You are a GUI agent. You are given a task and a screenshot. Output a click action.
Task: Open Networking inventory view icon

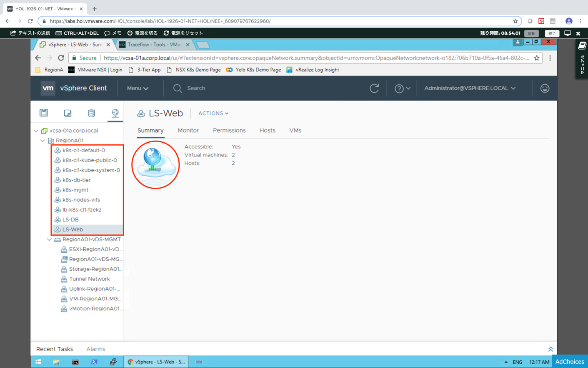click(x=115, y=113)
